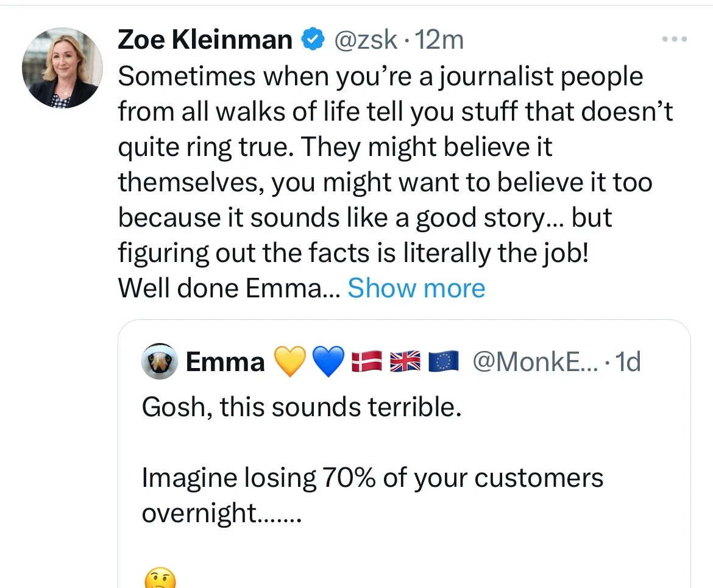Click the @zsk handle
The width and height of the screenshot is (713, 588).
tap(363, 40)
